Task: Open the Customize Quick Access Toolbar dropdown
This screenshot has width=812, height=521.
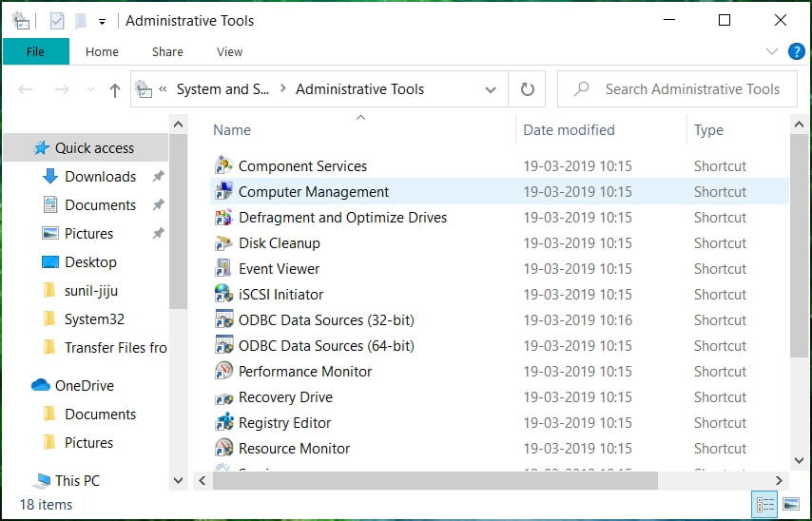Action: (102, 21)
